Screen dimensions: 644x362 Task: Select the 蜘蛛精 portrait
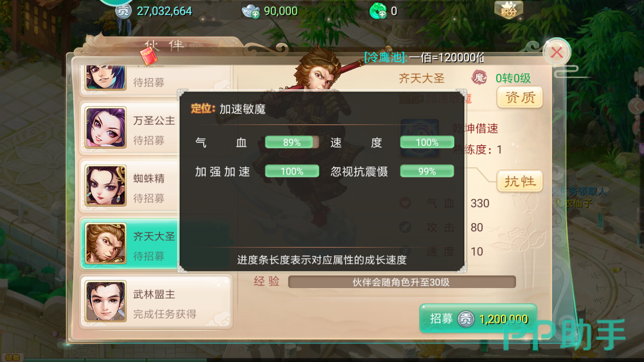106,186
